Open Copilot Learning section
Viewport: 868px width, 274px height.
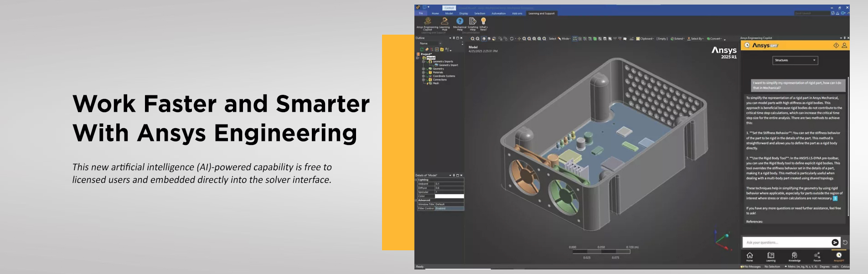pyautogui.click(x=771, y=257)
